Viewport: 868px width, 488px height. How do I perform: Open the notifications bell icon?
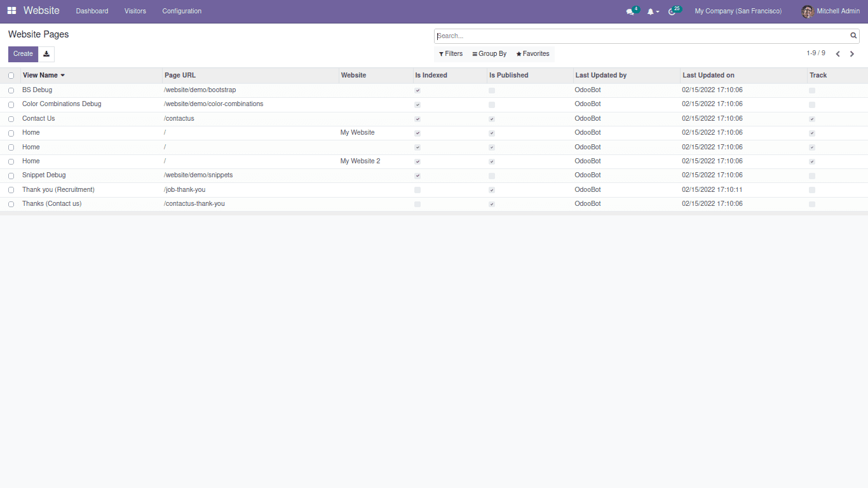[650, 11]
